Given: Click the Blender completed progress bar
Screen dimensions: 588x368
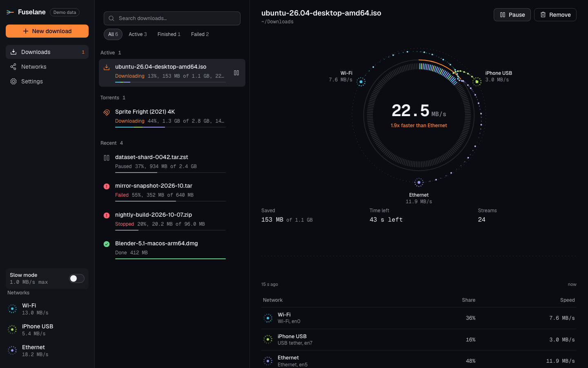Looking at the screenshot, I should [170, 259].
